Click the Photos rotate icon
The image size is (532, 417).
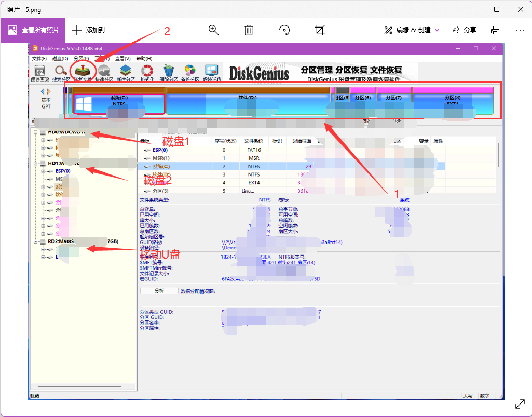(x=284, y=30)
